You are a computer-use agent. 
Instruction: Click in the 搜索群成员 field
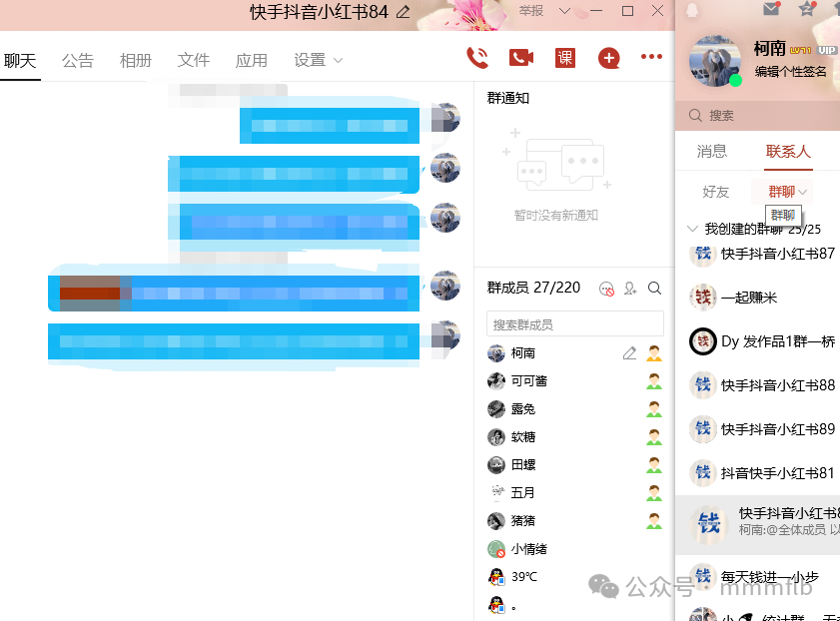575,323
